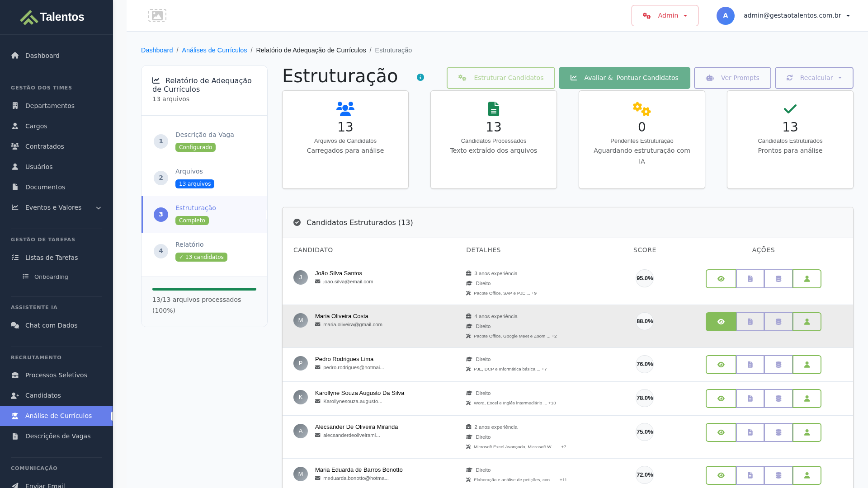Expand the Recalcular dropdown button

[x=814, y=78]
